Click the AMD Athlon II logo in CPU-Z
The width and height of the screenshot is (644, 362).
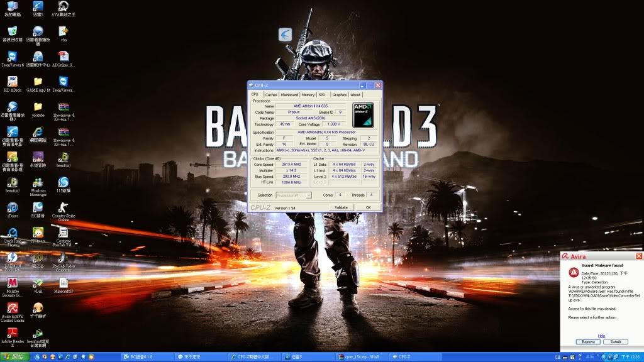coord(363,115)
